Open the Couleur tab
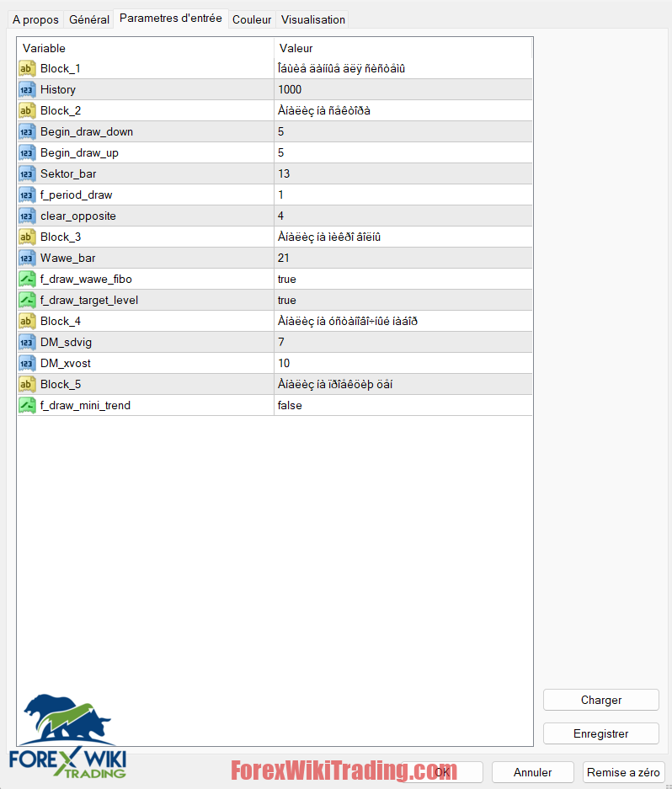 tap(252, 19)
